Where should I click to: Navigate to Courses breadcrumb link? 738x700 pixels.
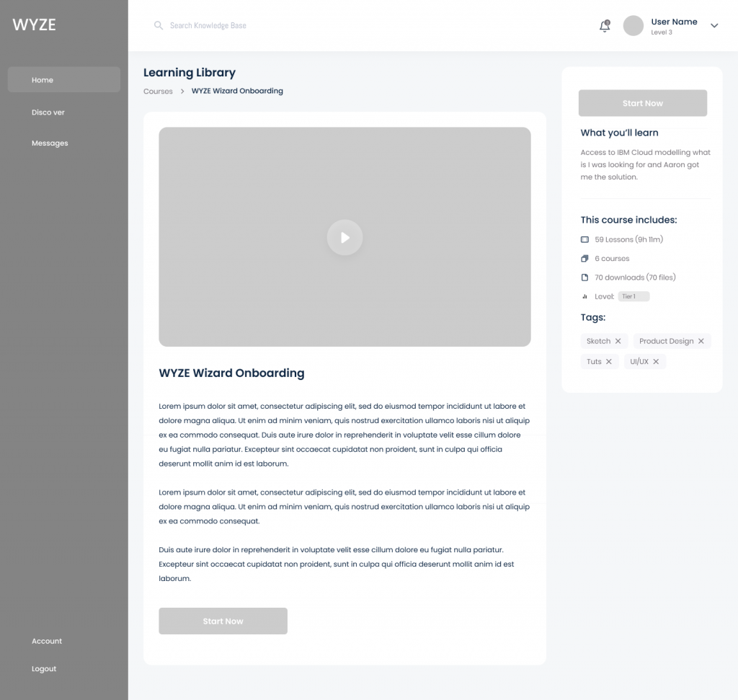(158, 92)
